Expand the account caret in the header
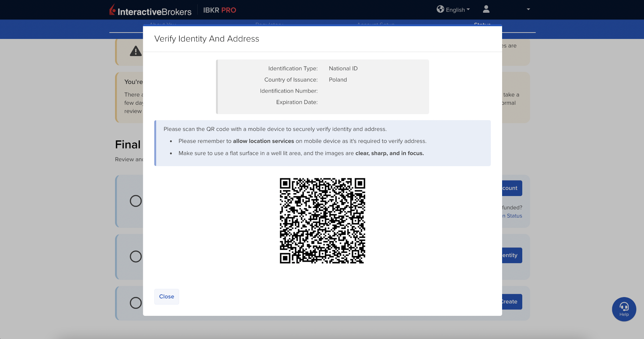 (x=528, y=9)
